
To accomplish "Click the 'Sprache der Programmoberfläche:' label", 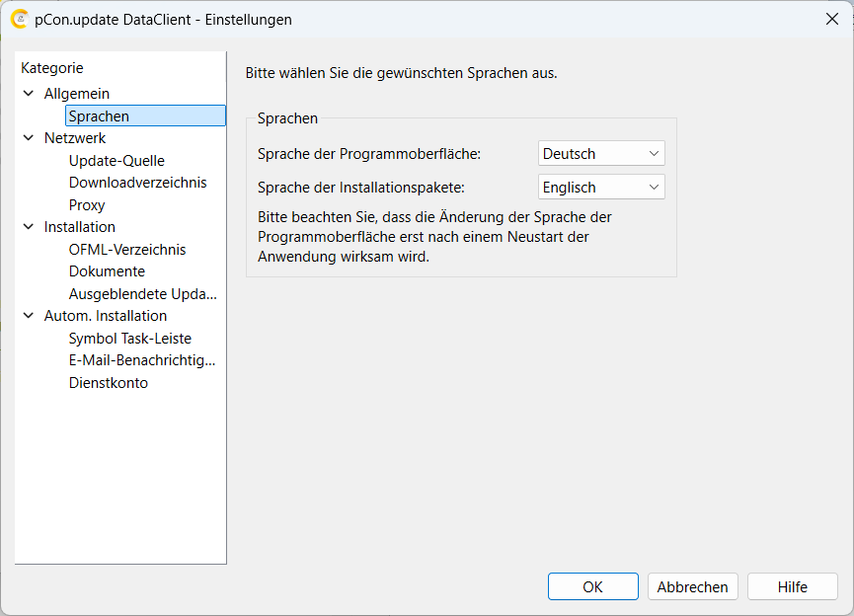I will [369, 154].
